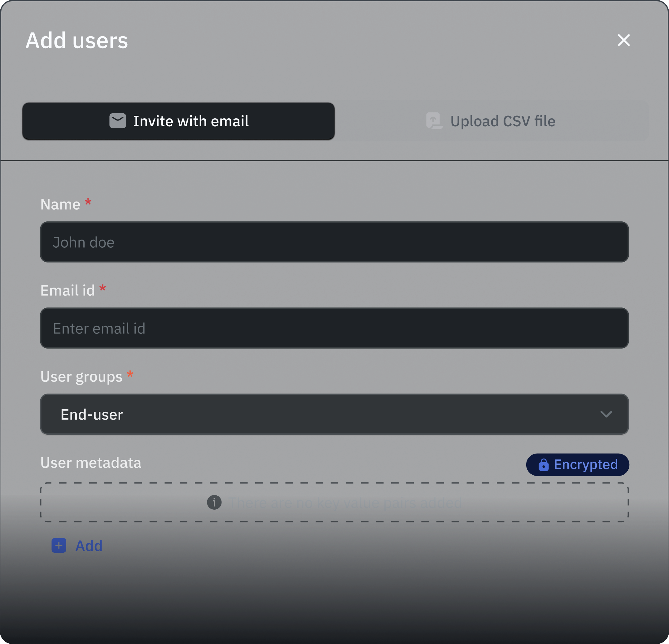
Task: Click the CSV upload file icon
Action: [x=435, y=121]
